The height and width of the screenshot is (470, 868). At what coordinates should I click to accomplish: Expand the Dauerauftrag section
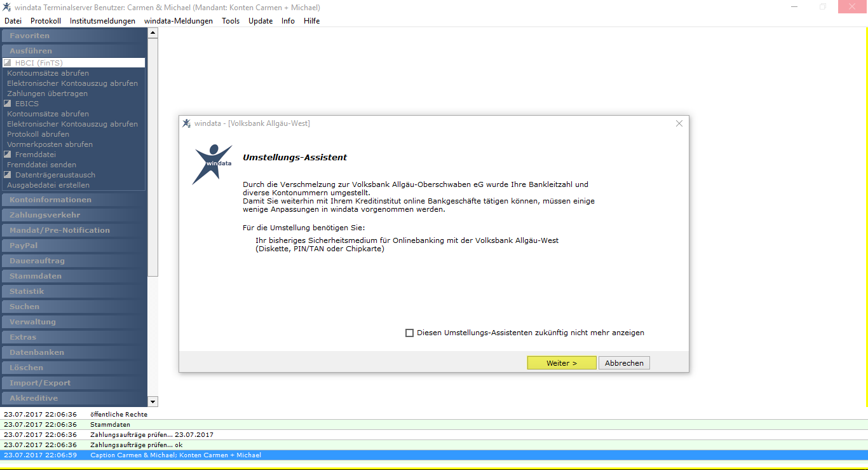[x=74, y=261]
